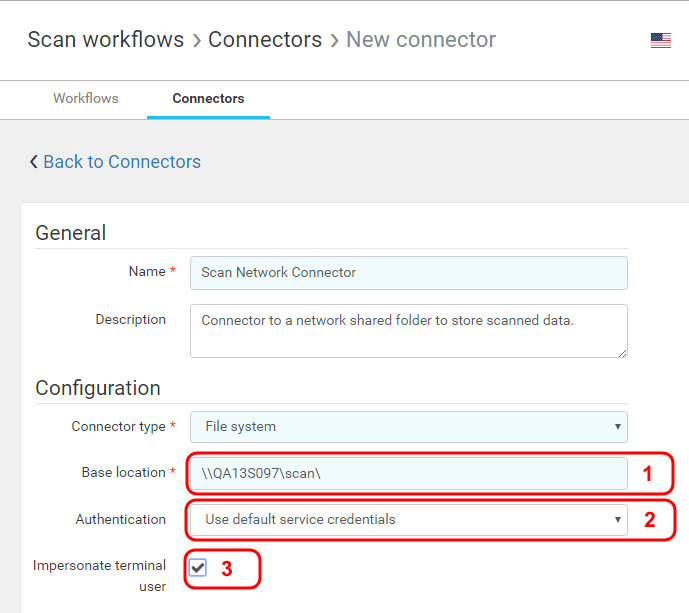Toggle the Impersonate terminal user checkbox
Screen dimensions: 689x613
point(198,568)
